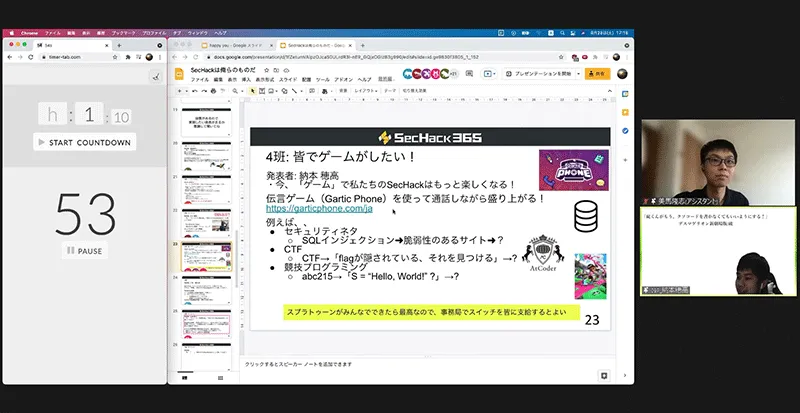Click START COUNTDOWN button

tap(85, 142)
